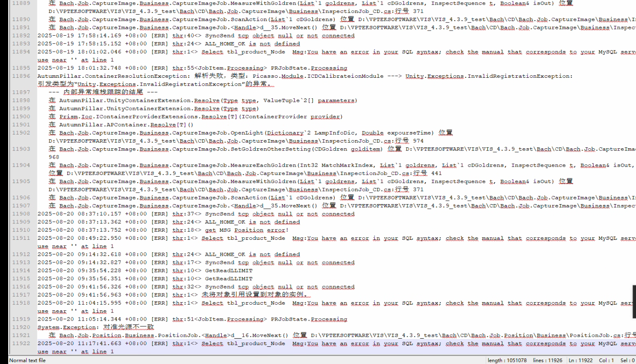
Task: Click the 'Col : 1' status bar indicator
Action: (606, 361)
